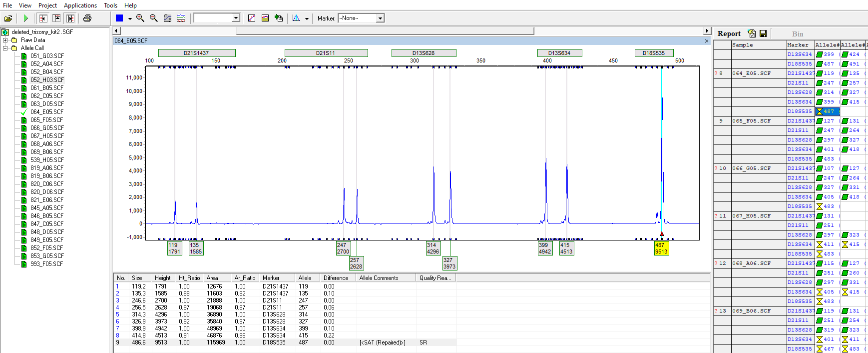The height and width of the screenshot is (353, 868).
Task: Click the Report settings icon
Action: coord(752,33)
